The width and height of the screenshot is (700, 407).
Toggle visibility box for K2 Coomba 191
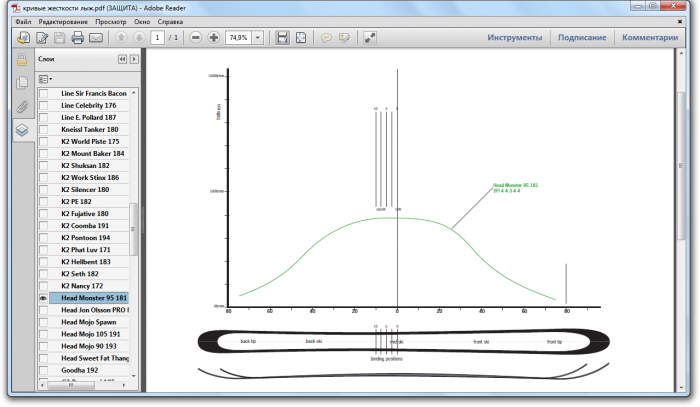click(x=43, y=226)
